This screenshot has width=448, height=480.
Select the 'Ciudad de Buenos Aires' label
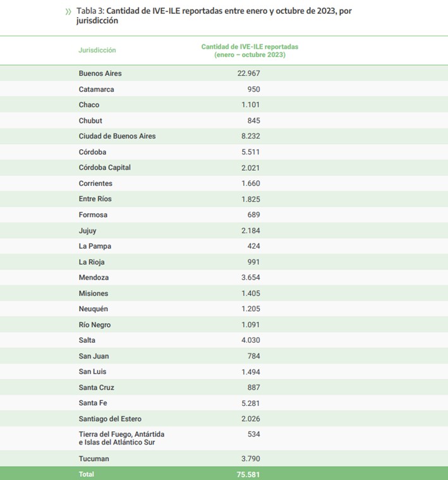pos(117,136)
